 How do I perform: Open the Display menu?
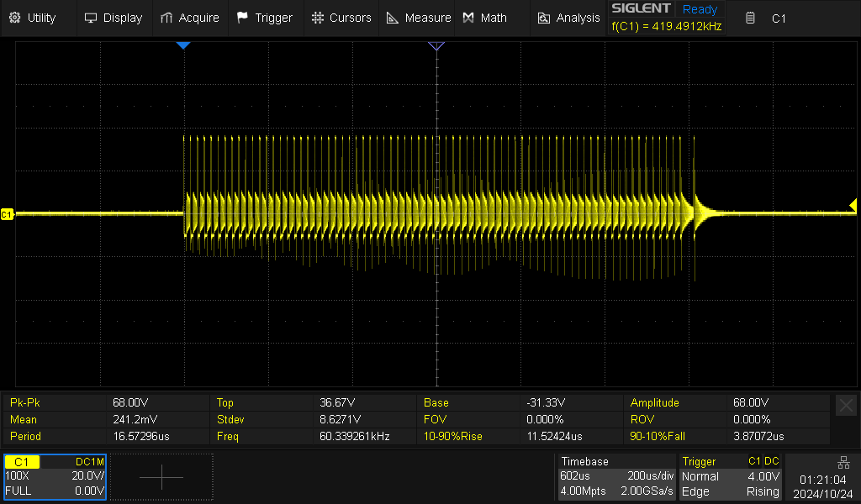[x=114, y=18]
